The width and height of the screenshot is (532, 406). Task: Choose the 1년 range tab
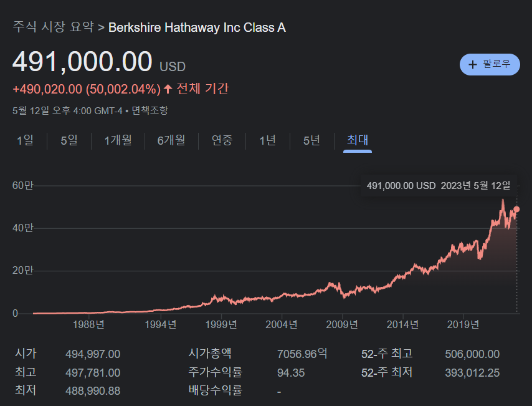(x=268, y=140)
